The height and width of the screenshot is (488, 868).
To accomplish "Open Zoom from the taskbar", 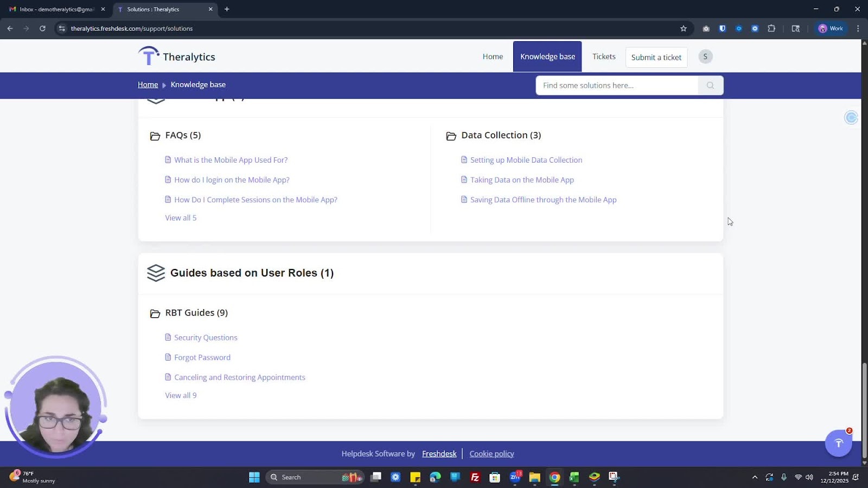I will coord(515,477).
